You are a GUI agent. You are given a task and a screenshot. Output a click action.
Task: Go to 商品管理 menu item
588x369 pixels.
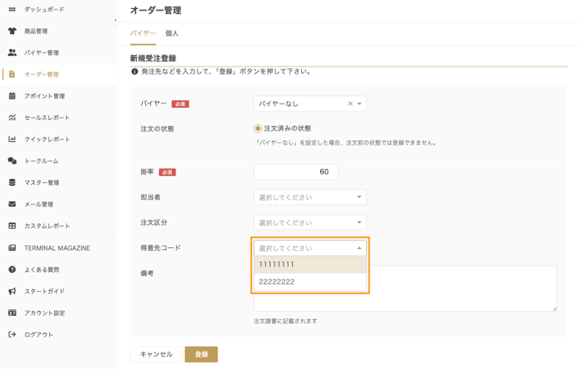[36, 31]
